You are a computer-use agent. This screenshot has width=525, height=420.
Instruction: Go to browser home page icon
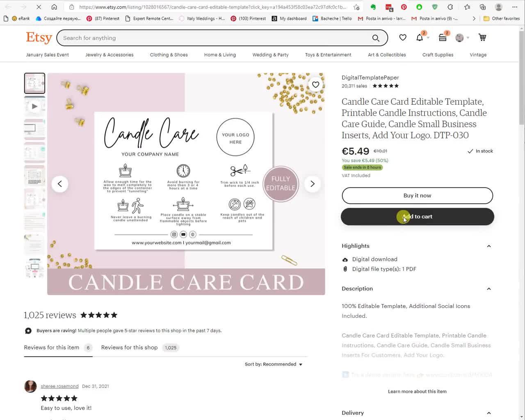[x=54, y=7]
